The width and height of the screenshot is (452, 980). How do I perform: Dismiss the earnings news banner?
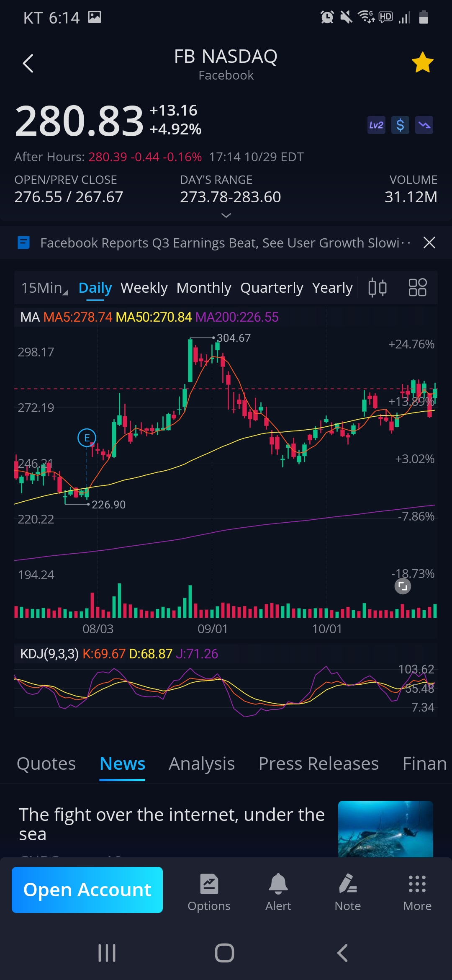pos(429,242)
